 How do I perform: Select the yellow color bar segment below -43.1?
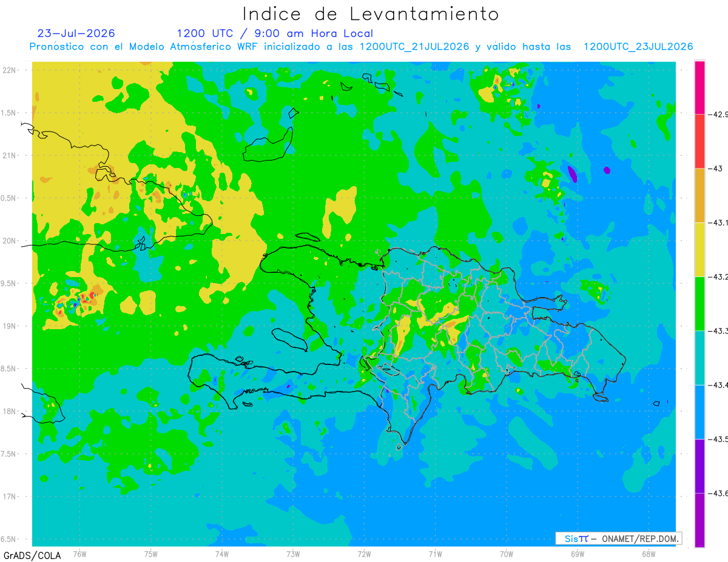click(699, 249)
